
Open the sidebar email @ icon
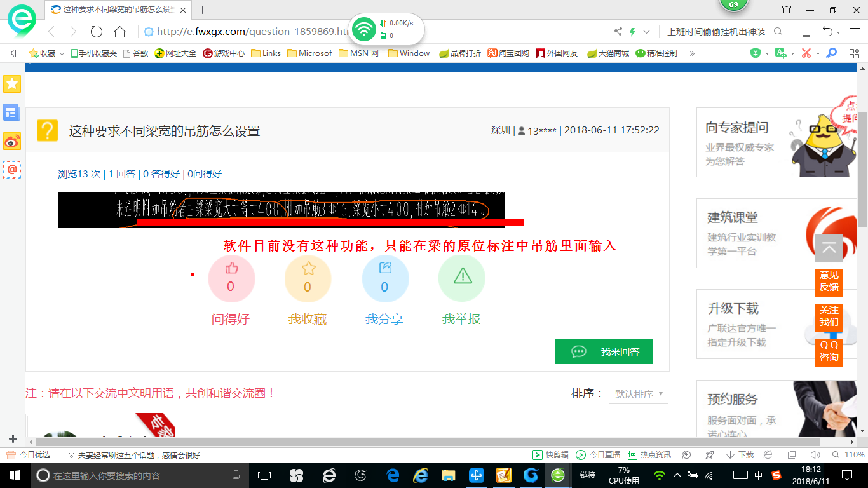pos(12,170)
